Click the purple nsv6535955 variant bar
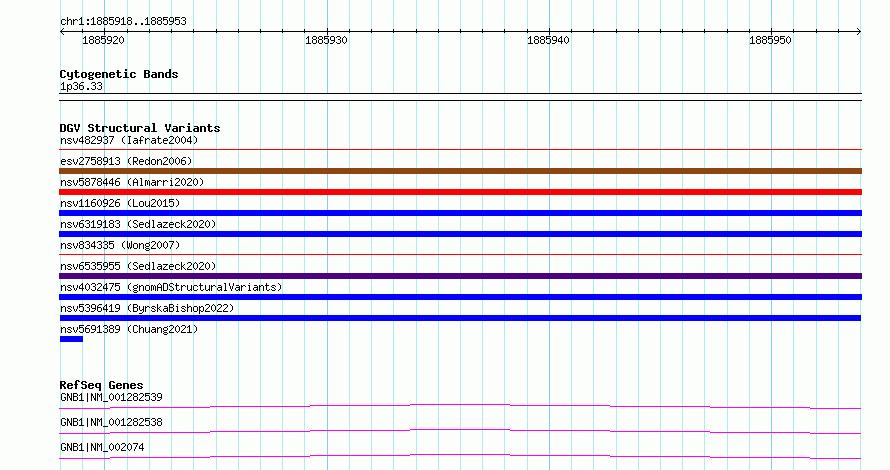Viewport: 890px width, 470px height. point(460,276)
